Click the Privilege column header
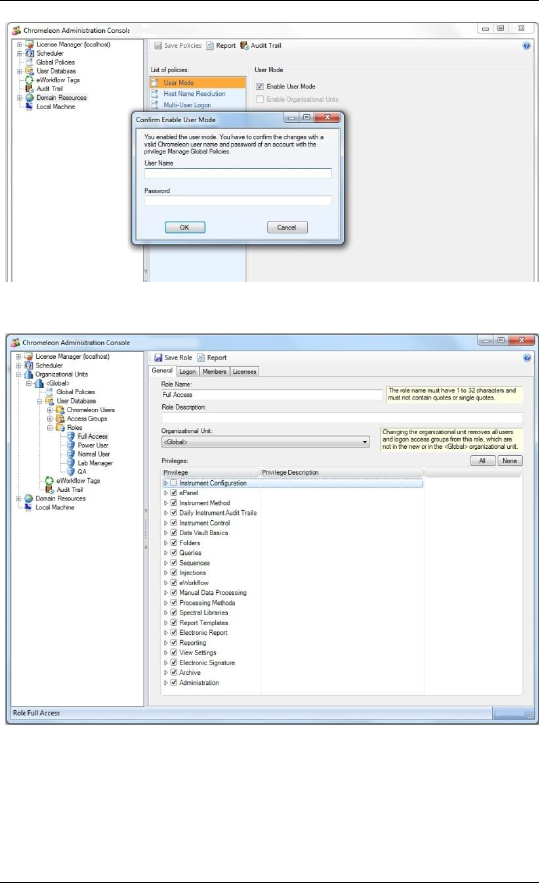539x883 pixels. 210,472
